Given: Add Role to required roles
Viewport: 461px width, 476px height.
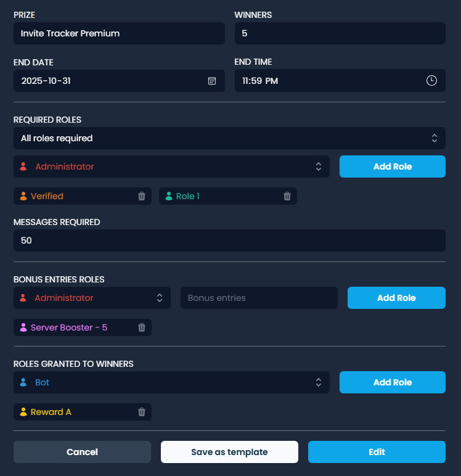Looking at the screenshot, I should (x=392, y=166).
